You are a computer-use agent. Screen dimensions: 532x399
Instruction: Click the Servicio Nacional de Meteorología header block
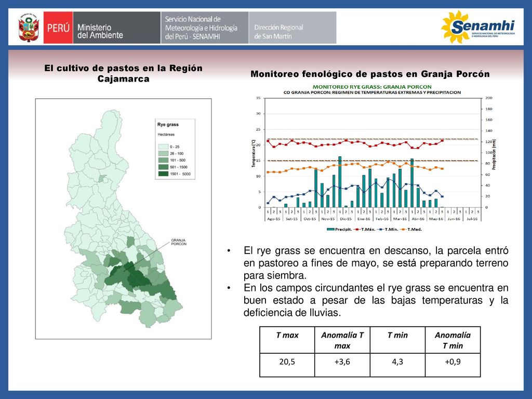(205, 28)
